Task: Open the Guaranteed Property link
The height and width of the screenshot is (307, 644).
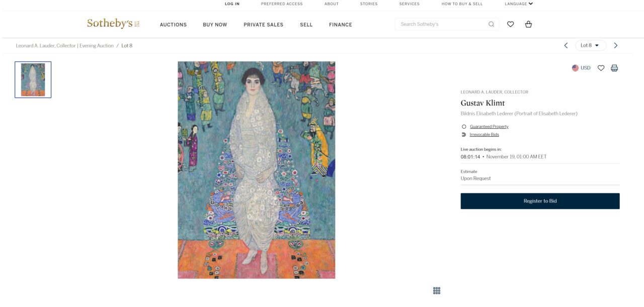Action: click(489, 127)
